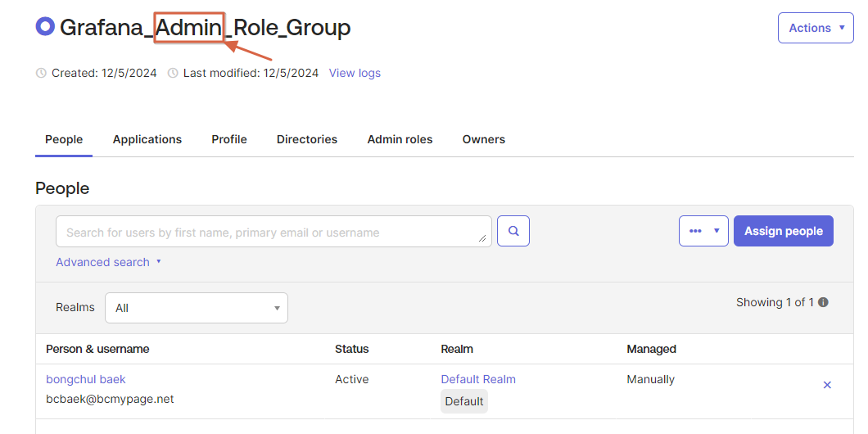Click the info icon beside Showing 1 of 1
The image size is (868, 434).
click(823, 302)
